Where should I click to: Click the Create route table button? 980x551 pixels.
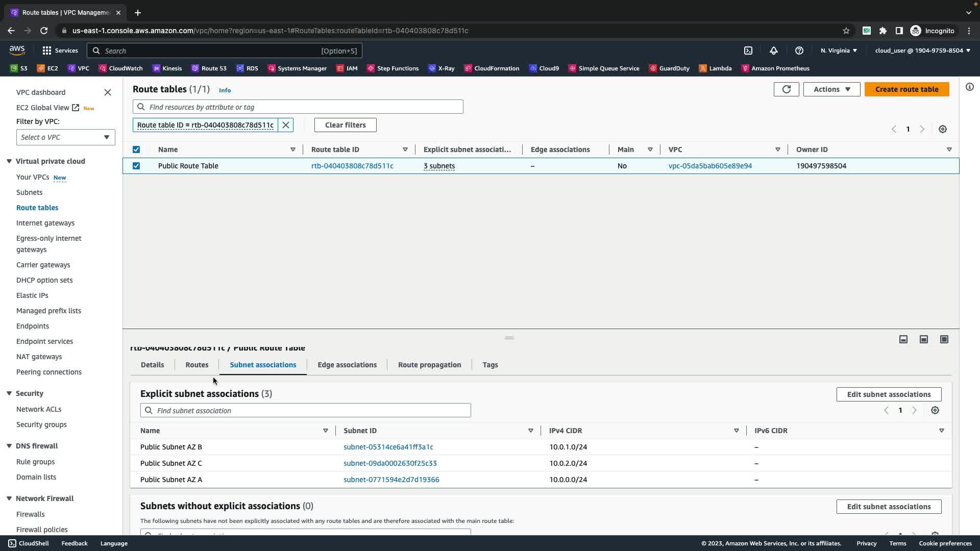pos(906,89)
